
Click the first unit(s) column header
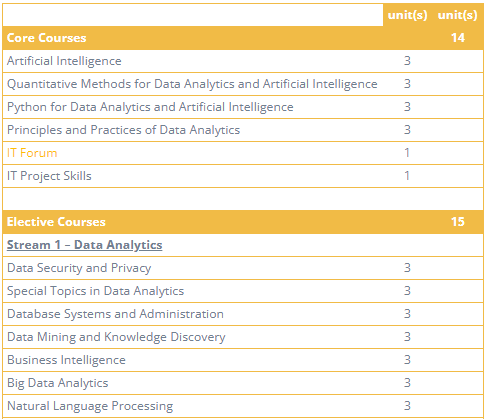click(407, 15)
